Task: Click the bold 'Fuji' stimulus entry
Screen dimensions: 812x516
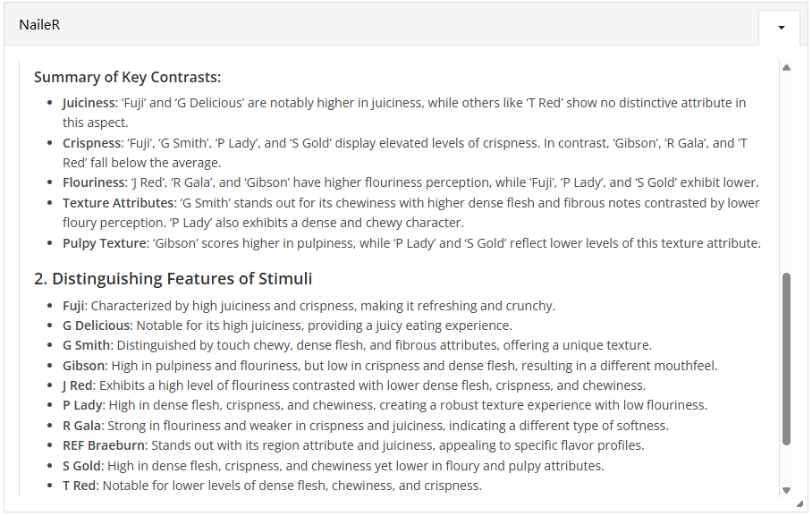Action: pos(73,306)
